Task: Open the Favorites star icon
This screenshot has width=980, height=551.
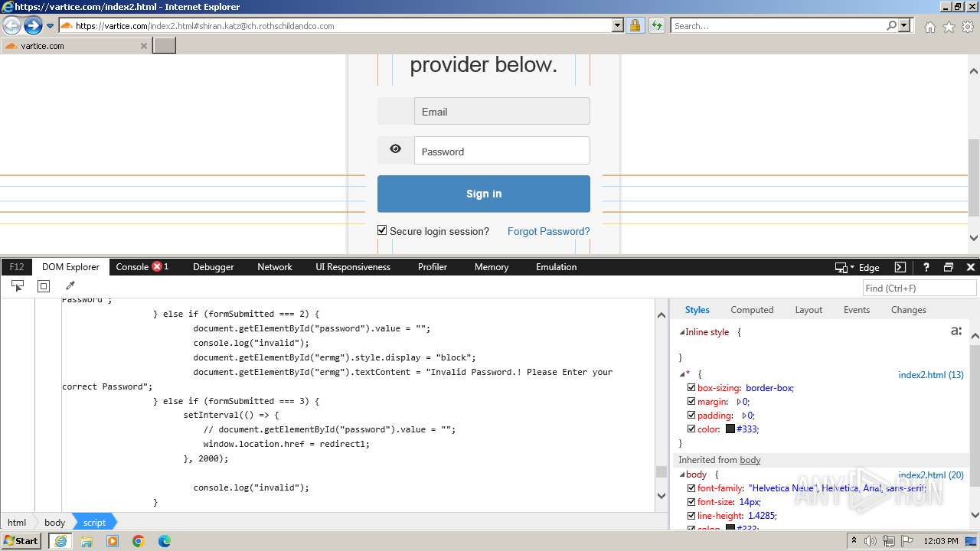Action: coord(949,27)
